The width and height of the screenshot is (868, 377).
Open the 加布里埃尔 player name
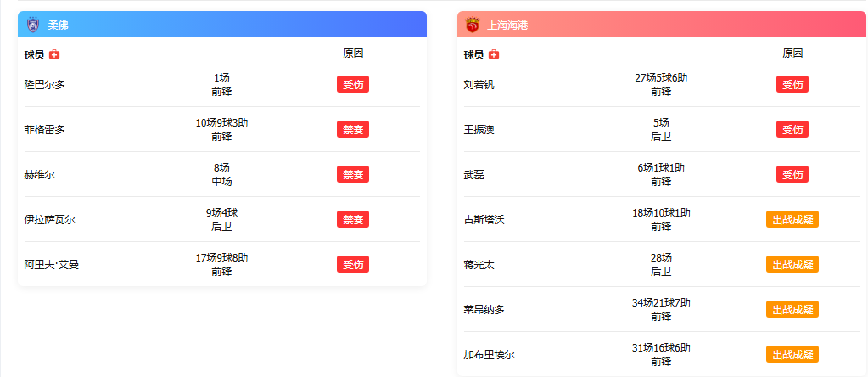(x=489, y=354)
